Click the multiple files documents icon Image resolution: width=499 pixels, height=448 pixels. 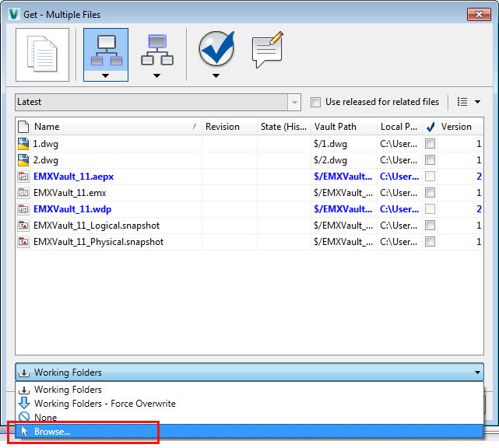pos(42,54)
